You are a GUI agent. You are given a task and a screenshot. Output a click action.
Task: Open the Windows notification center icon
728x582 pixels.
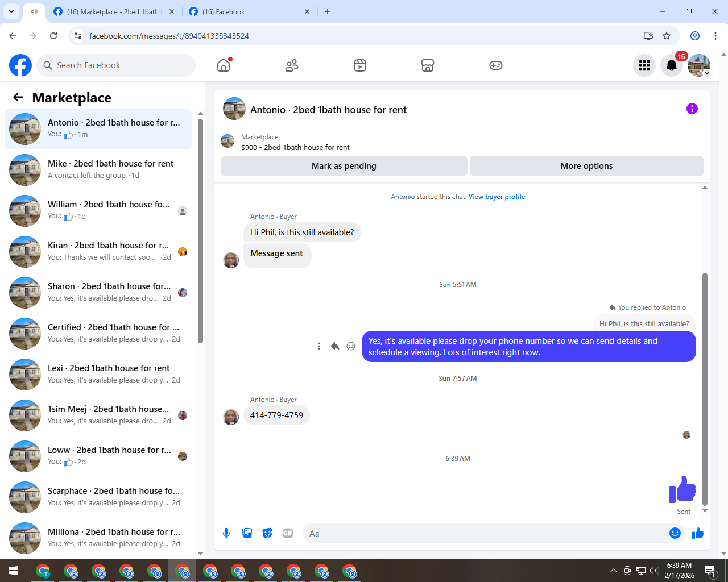tap(710, 571)
